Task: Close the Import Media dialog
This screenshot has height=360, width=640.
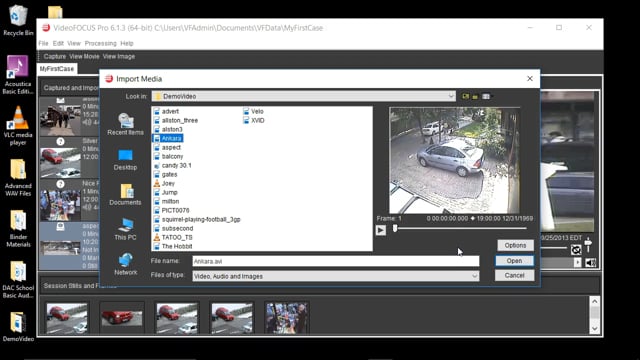Action: [x=530, y=78]
